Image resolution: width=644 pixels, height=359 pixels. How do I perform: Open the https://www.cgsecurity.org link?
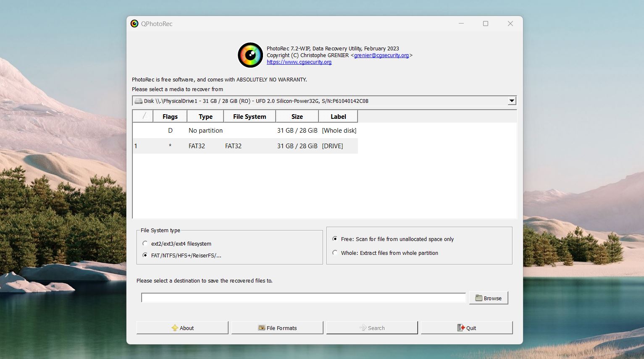(x=299, y=62)
